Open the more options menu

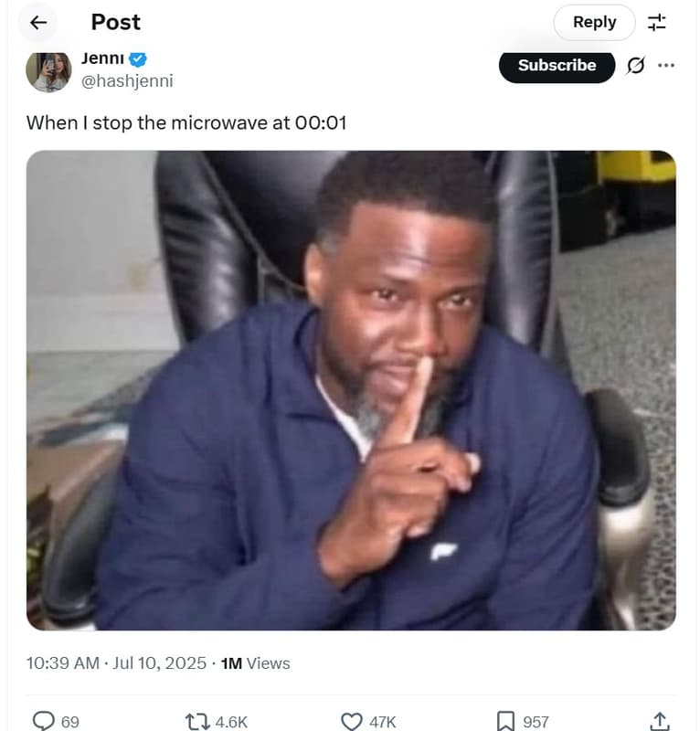pyautogui.click(x=665, y=66)
